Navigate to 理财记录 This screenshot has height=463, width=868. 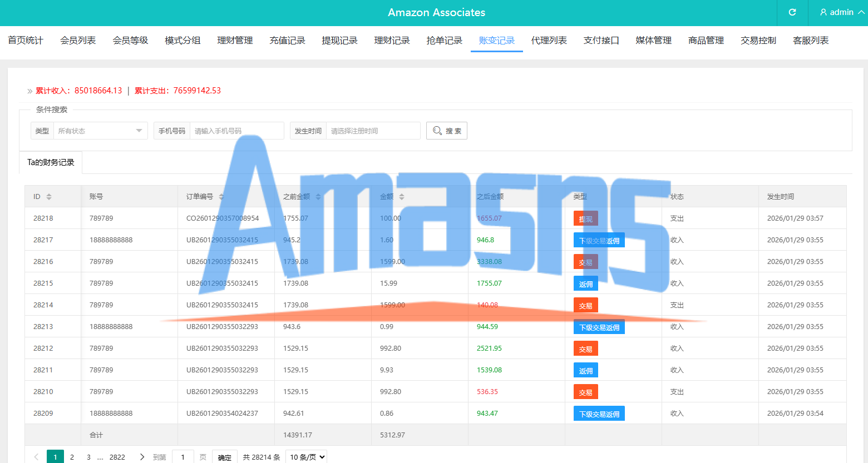click(x=392, y=41)
